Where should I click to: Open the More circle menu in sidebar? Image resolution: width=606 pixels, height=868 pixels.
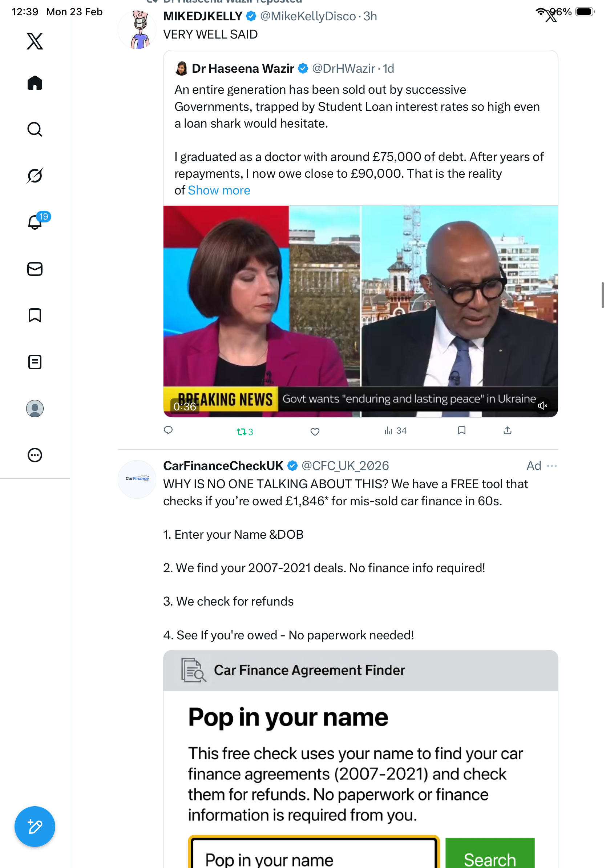pyautogui.click(x=35, y=455)
